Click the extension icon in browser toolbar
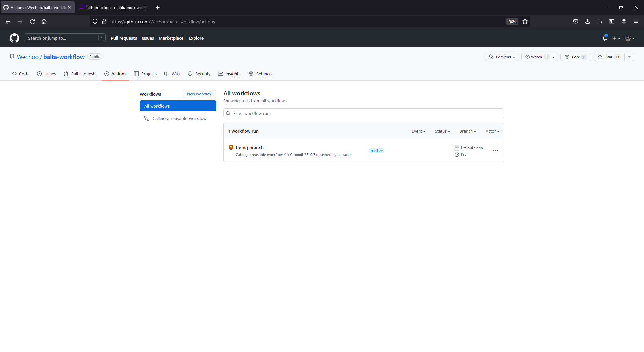The image size is (644, 352). [x=624, y=22]
